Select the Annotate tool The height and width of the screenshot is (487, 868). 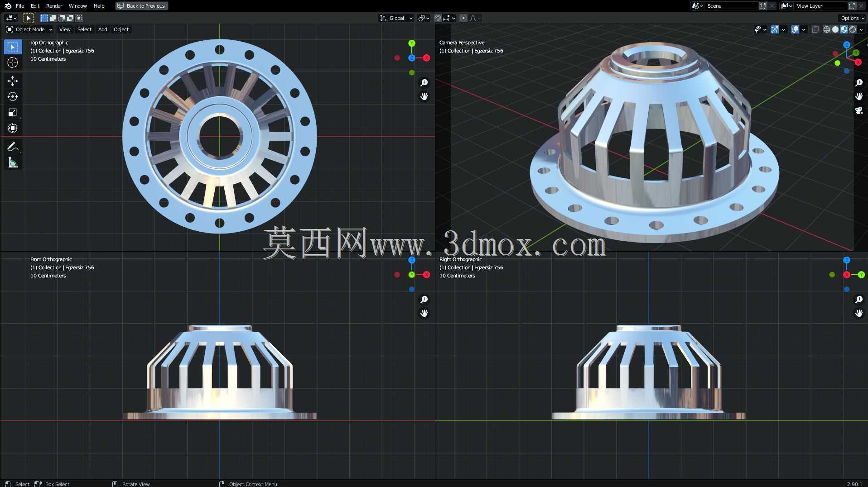(13, 147)
